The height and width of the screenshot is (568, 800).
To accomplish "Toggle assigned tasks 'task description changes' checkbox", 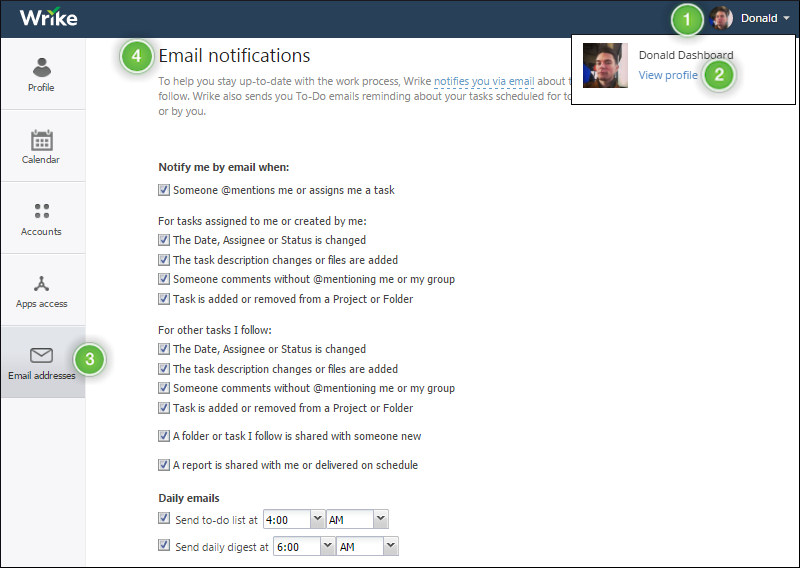I will pos(164,260).
